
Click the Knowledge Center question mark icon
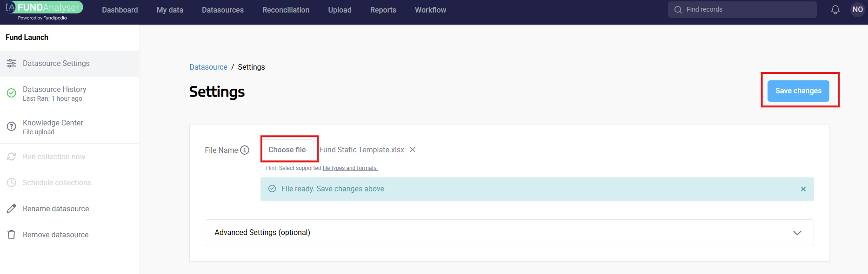[12, 126]
